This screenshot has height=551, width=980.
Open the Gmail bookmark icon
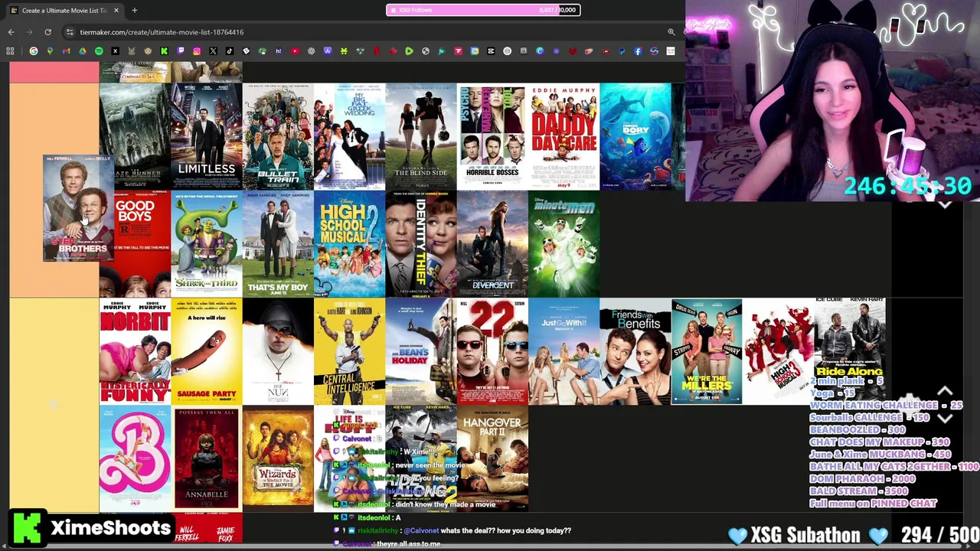coord(66,51)
